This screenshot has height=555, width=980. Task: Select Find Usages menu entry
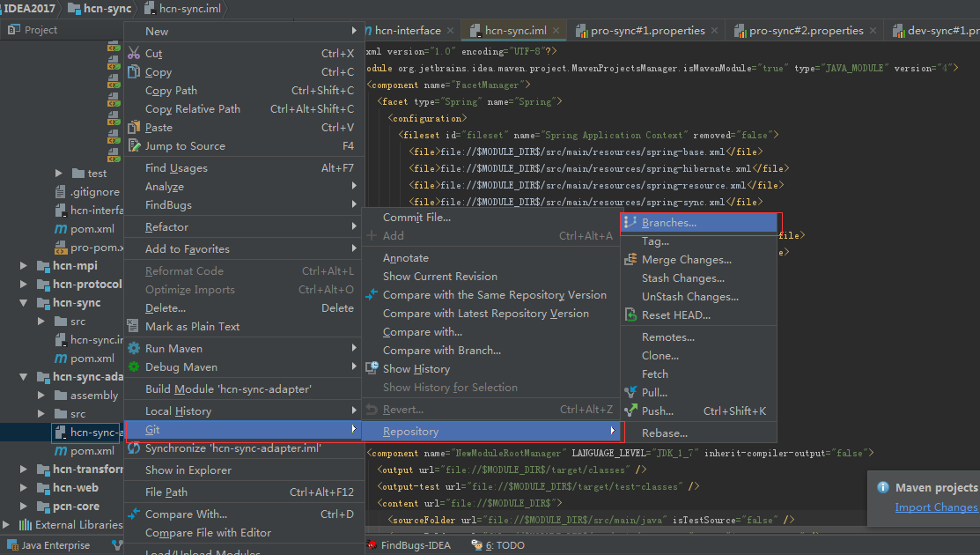pyautogui.click(x=242, y=167)
